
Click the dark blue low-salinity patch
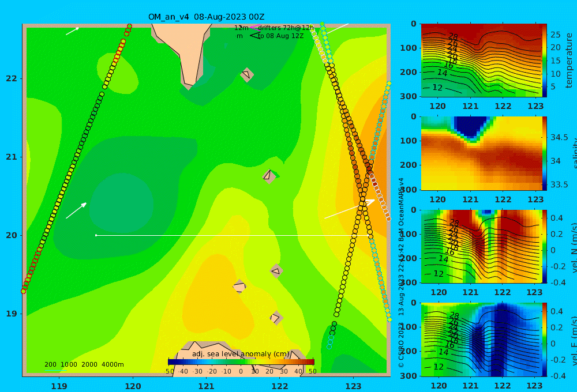(x=470, y=126)
